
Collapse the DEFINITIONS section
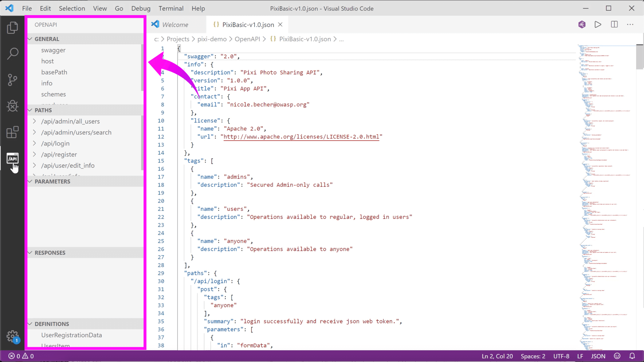85,324
